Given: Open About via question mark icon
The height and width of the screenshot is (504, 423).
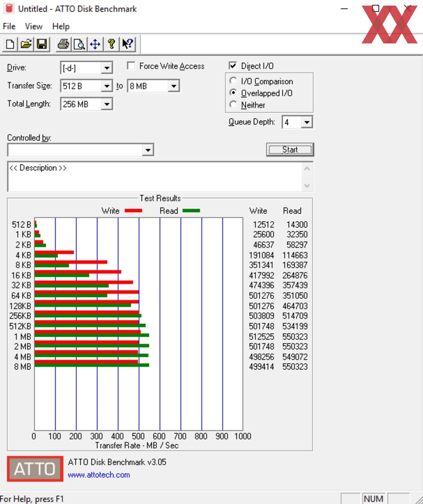Looking at the screenshot, I should (x=111, y=44).
